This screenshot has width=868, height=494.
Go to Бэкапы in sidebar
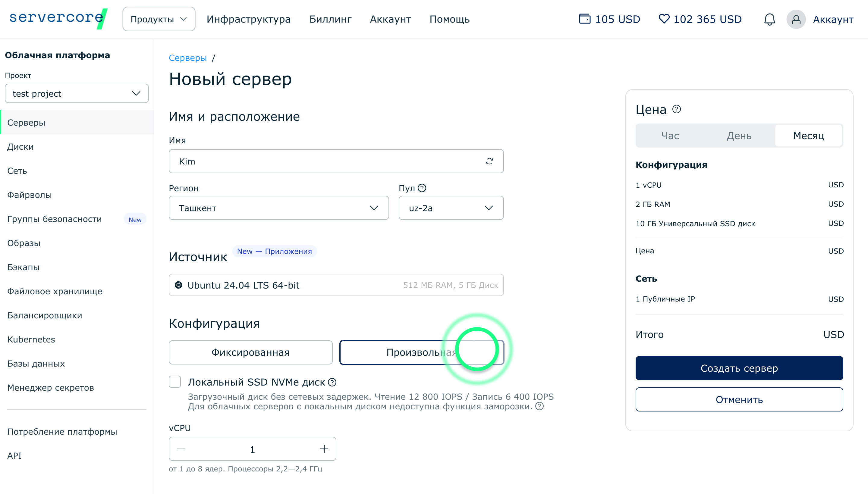tap(77, 267)
